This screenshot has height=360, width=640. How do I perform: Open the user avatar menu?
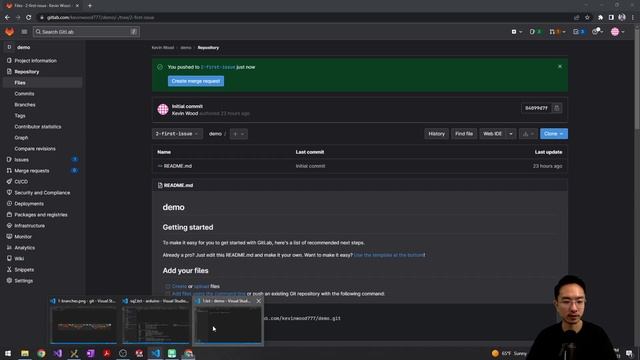pos(617,31)
